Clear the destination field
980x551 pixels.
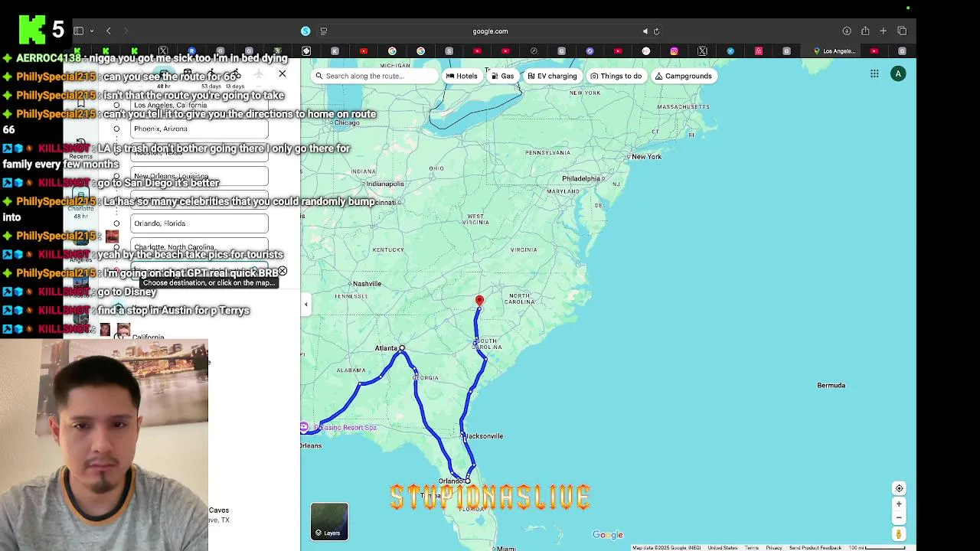[x=283, y=272]
